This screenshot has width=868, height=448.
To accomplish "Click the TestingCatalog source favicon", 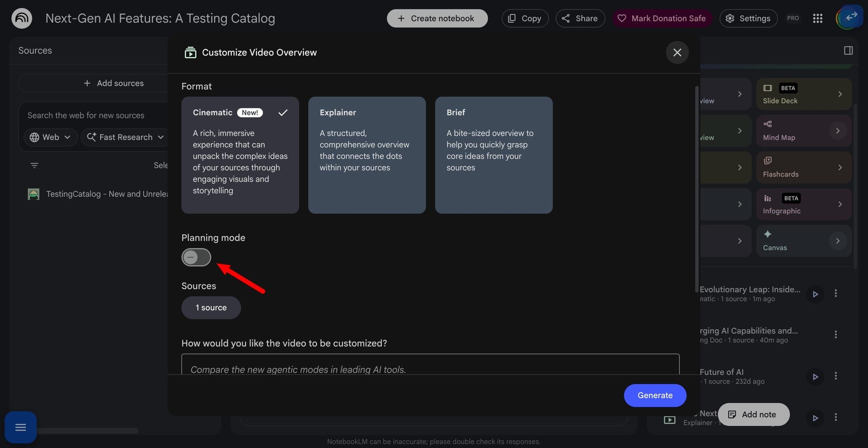I will click(33, 194).
